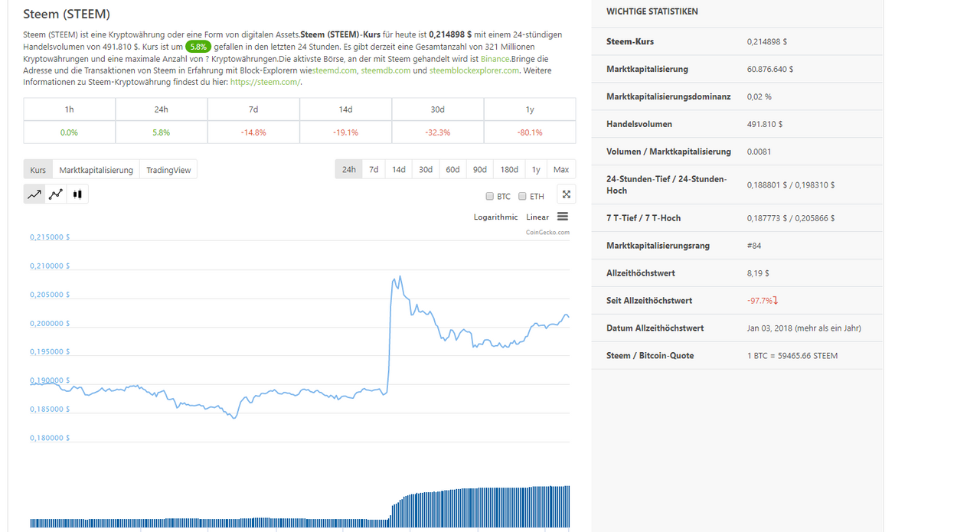Set chart range to Max

point(561,170)
